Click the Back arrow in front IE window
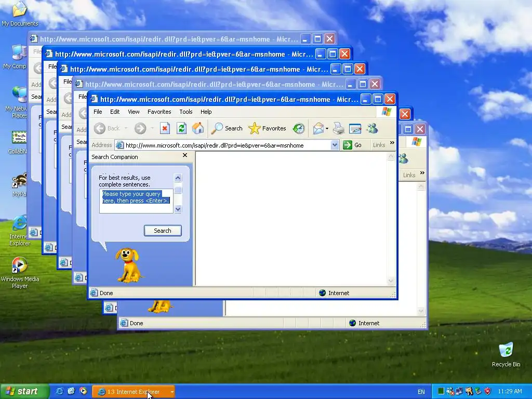Viewport: 532px width, 399px height. tap(99, 128)
